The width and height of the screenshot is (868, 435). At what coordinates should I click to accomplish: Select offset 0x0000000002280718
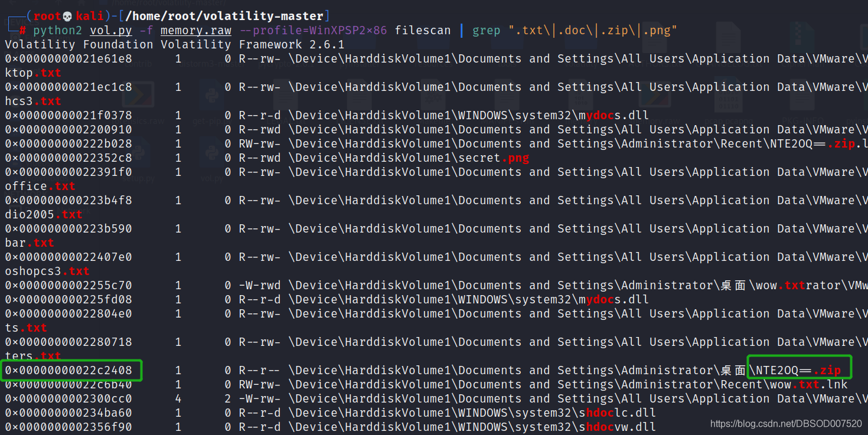tap(68, 342)
